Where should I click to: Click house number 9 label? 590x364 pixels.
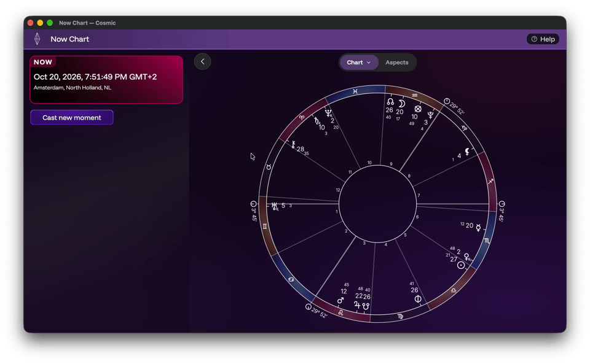point(391,164)
